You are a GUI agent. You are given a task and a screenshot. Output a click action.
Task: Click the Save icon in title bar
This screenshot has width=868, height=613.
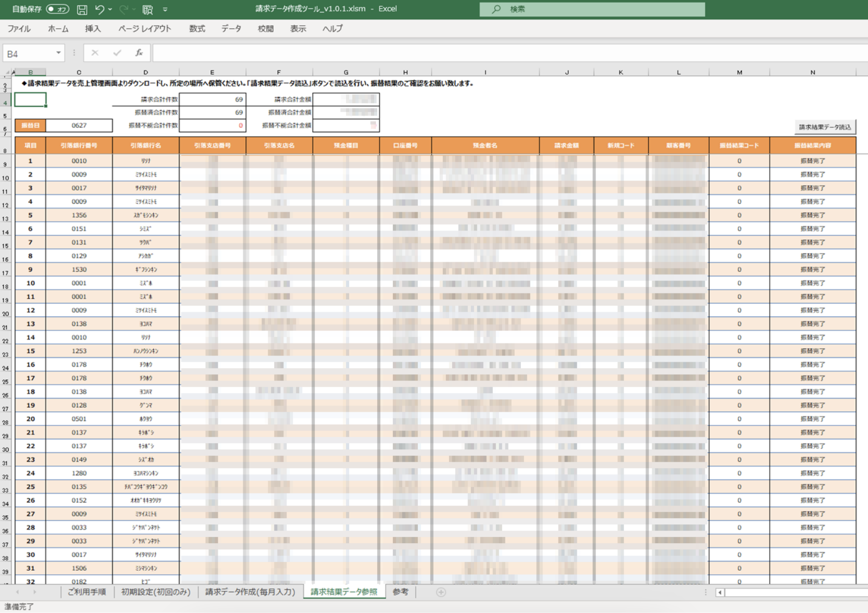pos(82,9)
